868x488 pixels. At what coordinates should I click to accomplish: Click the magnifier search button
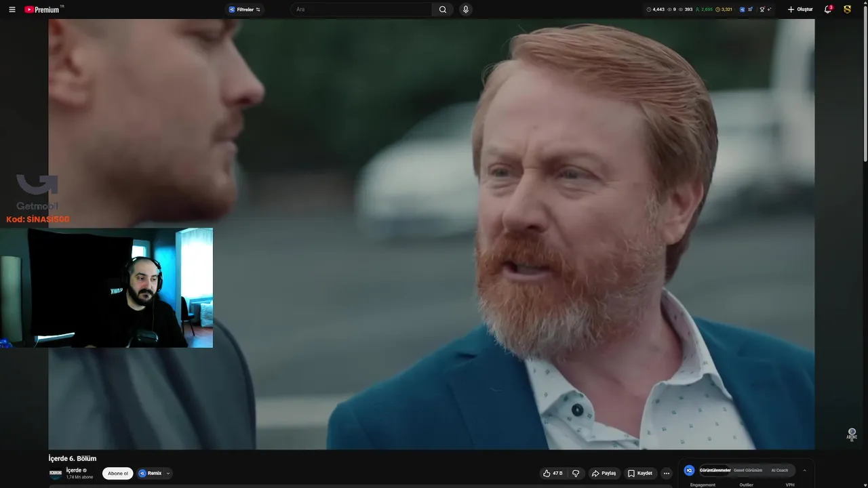click(443, 9)
